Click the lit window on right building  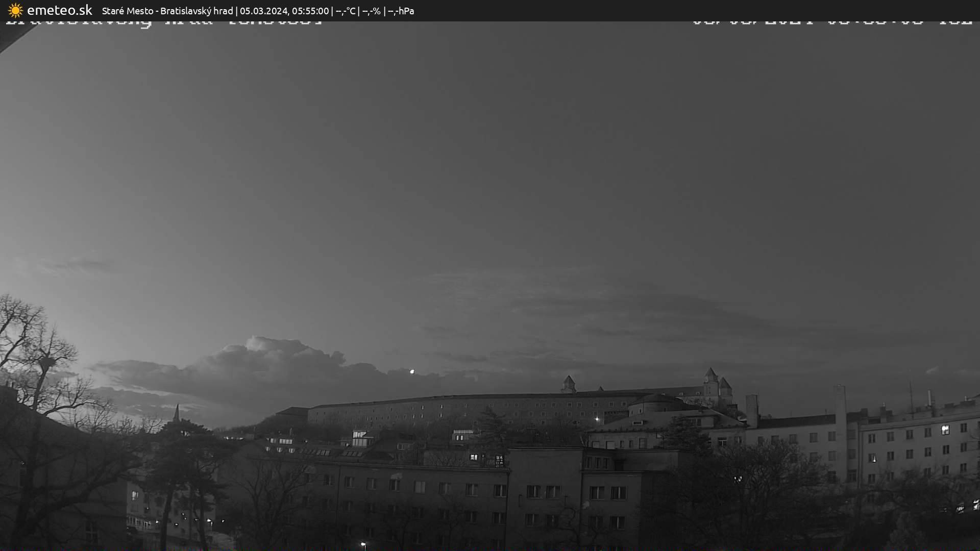click(945, 430)
